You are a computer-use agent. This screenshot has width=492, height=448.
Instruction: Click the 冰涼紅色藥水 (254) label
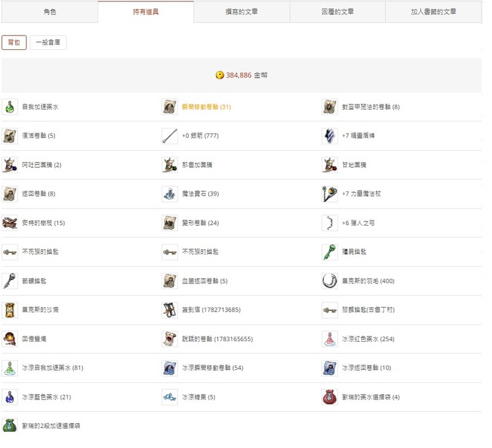(x=369, y=339)
